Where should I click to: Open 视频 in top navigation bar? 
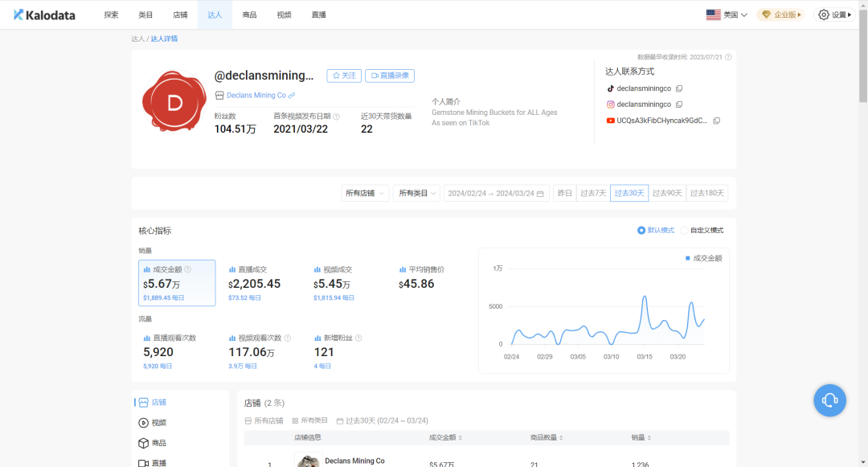[x=284, y=15]
